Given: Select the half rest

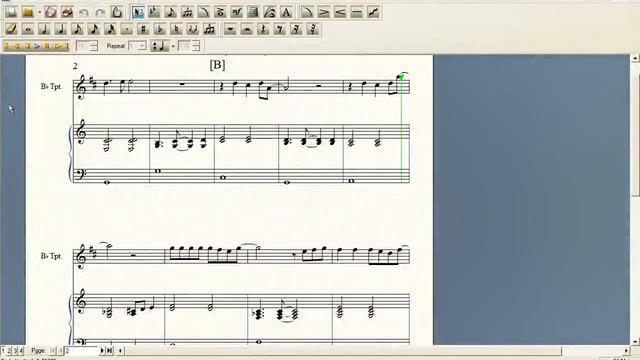Looking at the screenshot, I should (x=247, y=29).
